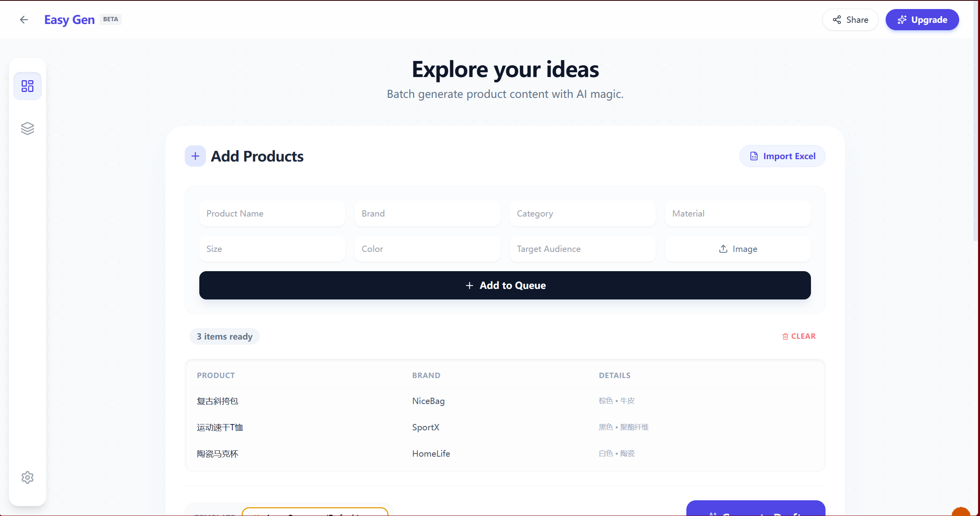Screen dimensions: 980x516
Task: Click the Target Audience field
Action: tap(583, 249)
